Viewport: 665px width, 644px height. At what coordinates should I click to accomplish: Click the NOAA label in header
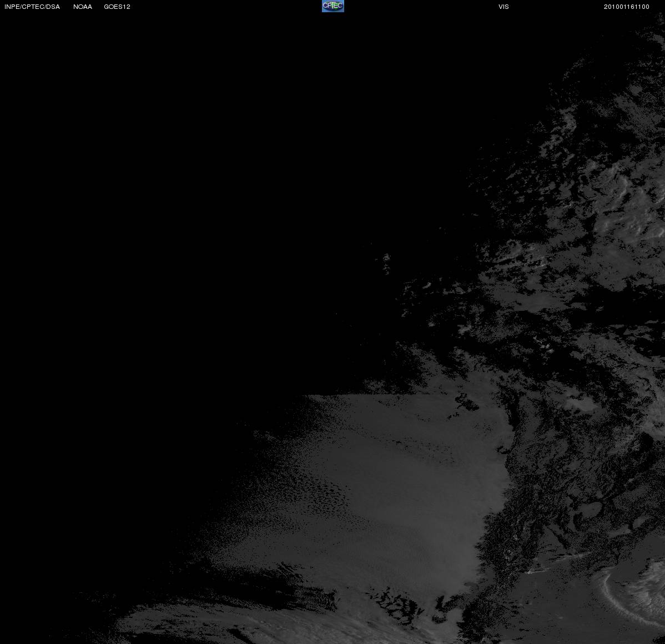point(83,7)
